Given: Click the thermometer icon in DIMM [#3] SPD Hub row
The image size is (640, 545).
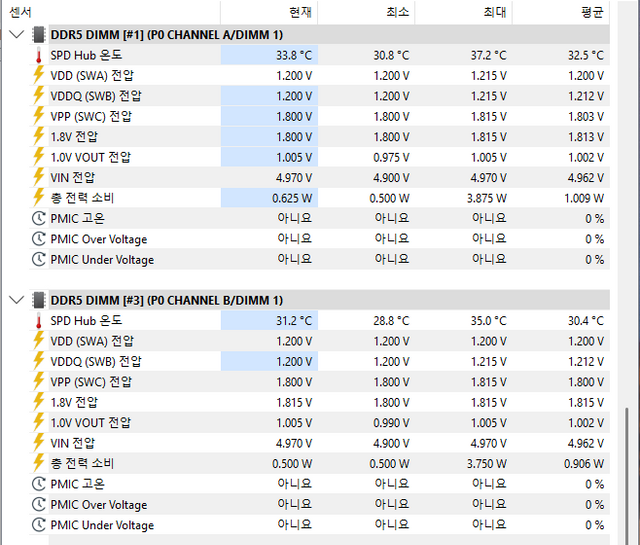Looking at the screenshot, I should pyautogui.click(x=39, y=321).
